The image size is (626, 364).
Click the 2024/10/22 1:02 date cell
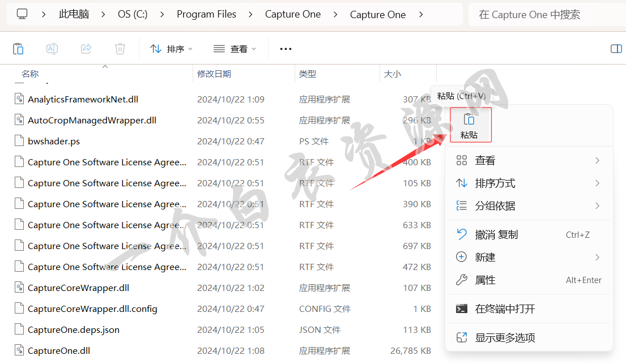click(231, 288)
